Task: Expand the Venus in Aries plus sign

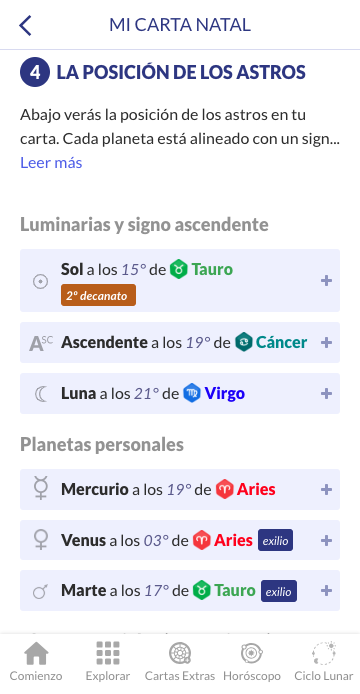Action: point(326,540)
